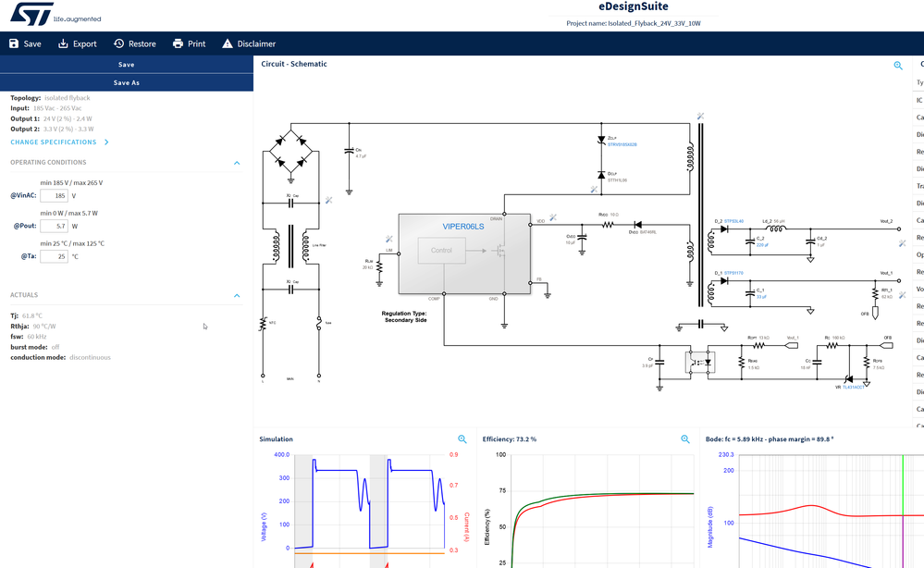Click the Save As button

coord(127,82)
